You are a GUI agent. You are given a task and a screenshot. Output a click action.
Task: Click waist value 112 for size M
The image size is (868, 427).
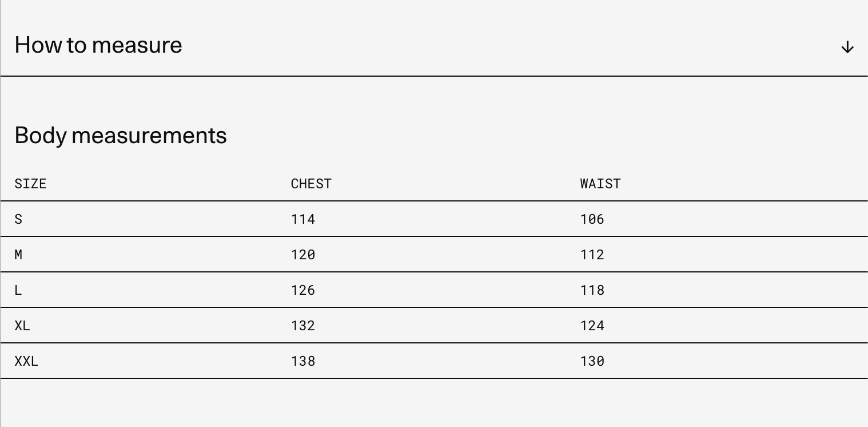click(x=592, y=255)
